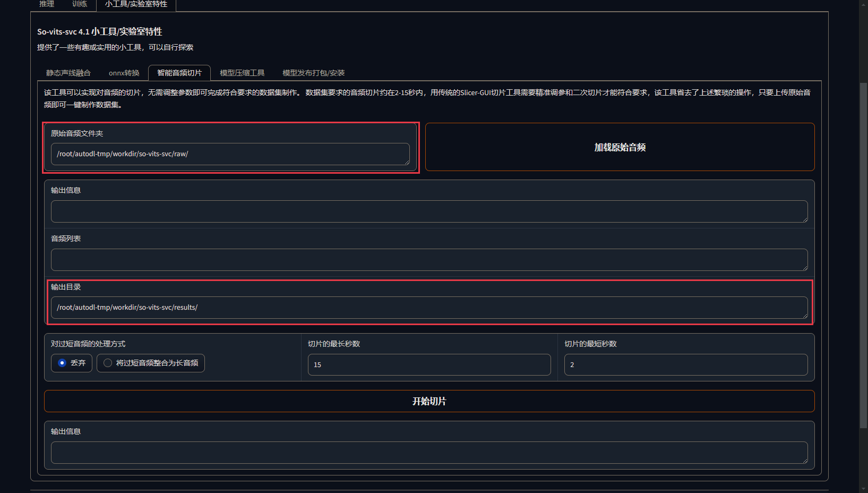868x493 pixels.
Task: Focus the 原始音频文件夹 path field
Action: [230, 154]
